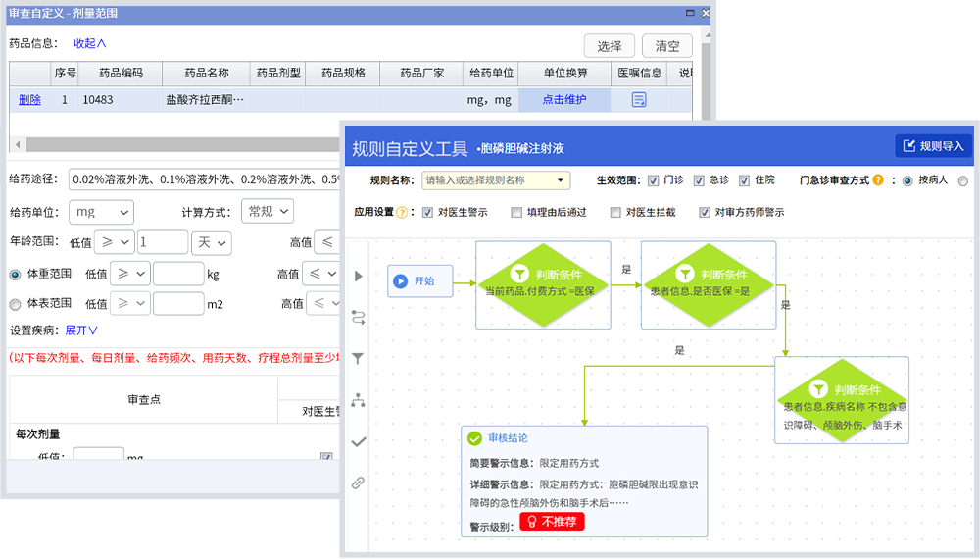Enable the 填理由后通过 checkbox

[516, 212]
